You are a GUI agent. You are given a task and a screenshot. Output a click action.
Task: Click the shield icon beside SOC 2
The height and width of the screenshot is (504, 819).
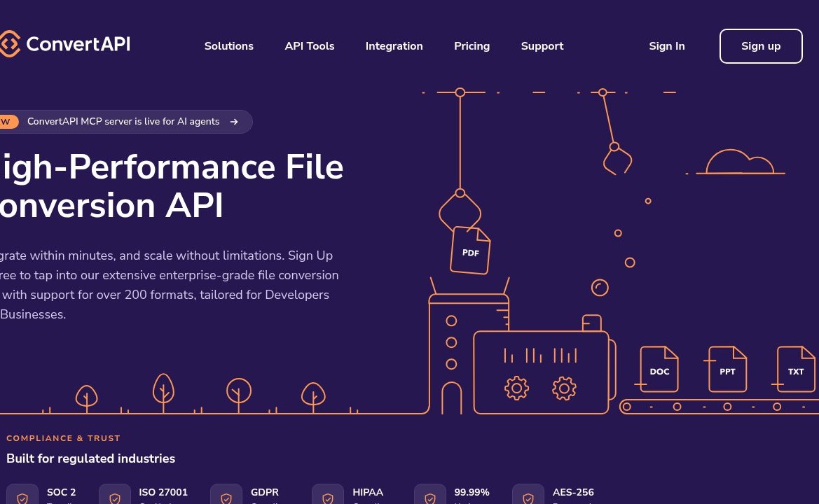[x=22, y=498]
